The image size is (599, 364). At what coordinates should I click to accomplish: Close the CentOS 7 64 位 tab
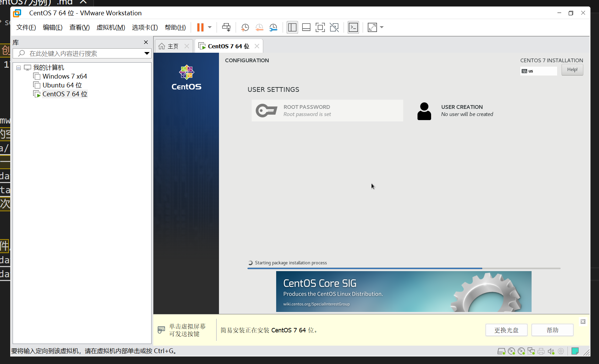tap(257, 46)
